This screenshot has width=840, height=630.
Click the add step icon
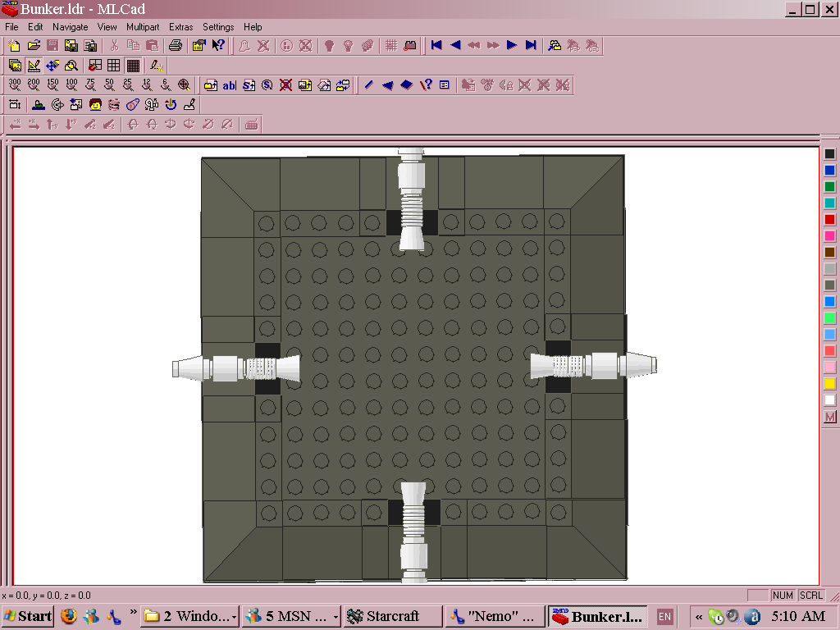pos(249,84)
